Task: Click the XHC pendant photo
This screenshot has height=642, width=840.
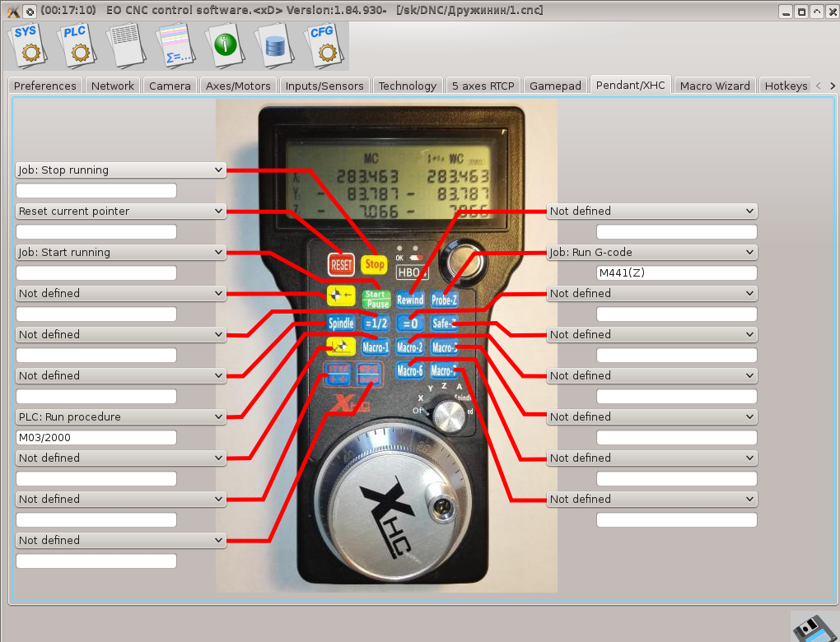Action: tap(386, 346)
